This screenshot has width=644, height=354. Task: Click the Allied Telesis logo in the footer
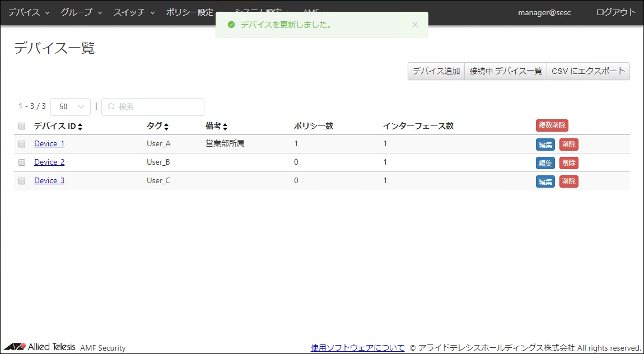(39, 347)
